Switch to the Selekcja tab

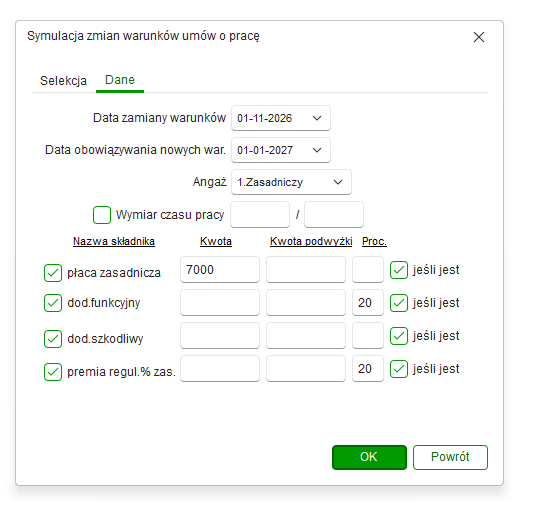[x=63, y=81]
